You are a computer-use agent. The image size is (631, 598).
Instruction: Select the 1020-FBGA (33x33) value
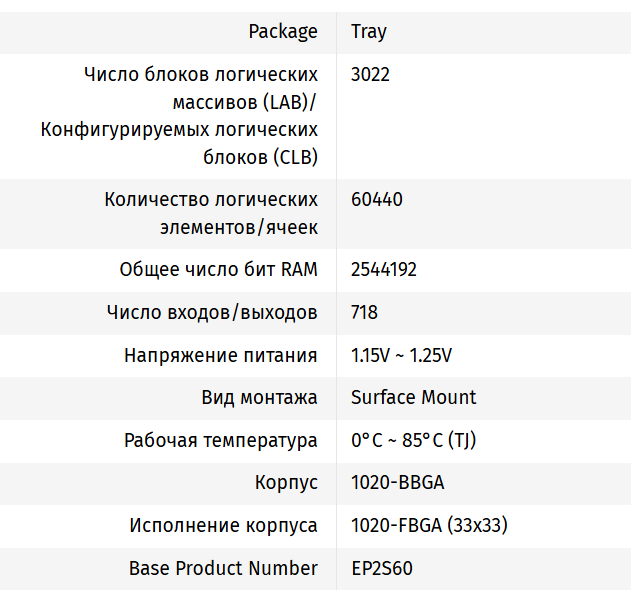(424, 525)
